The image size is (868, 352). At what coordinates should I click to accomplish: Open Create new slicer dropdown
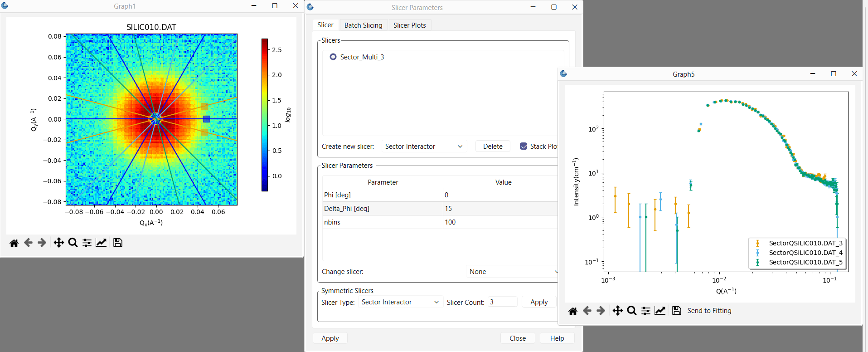click(424, 146)
